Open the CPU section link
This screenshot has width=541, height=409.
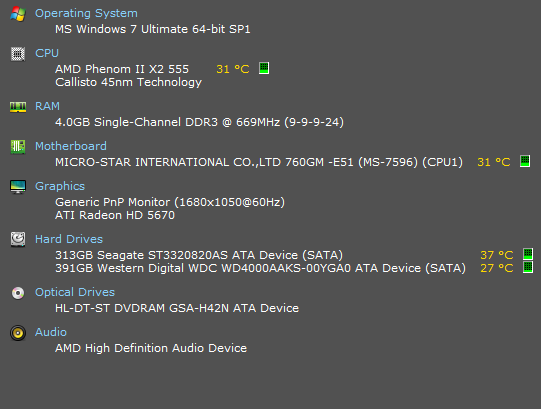point(47,53)
